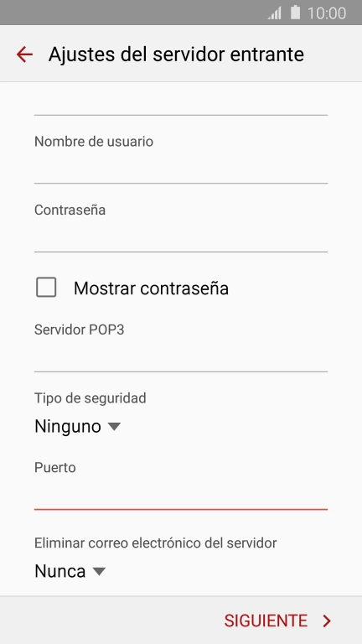Tap the Eliminar correo electrónico del servidor label

click(x=156, y=543)
